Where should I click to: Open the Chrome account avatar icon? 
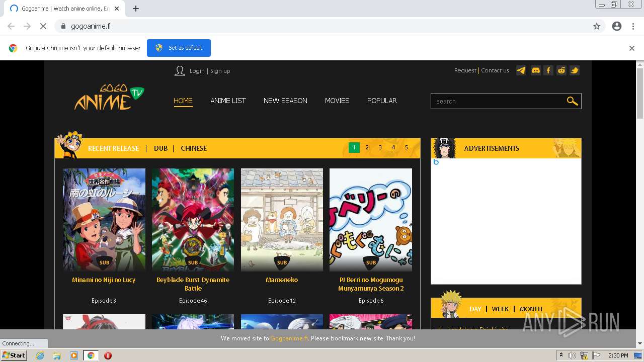coord(617,26)
